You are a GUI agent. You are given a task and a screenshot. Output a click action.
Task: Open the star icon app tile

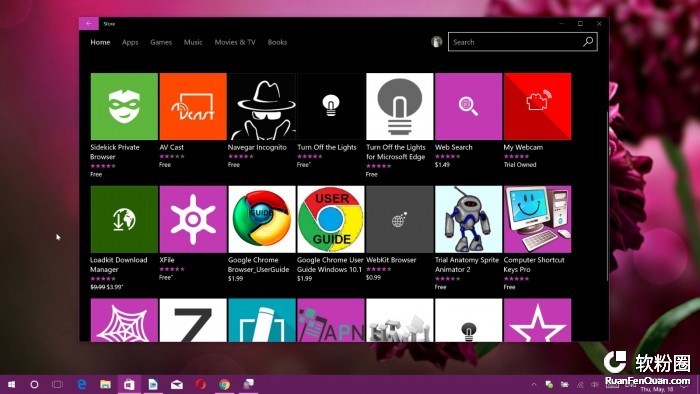[x=538, y=320]
